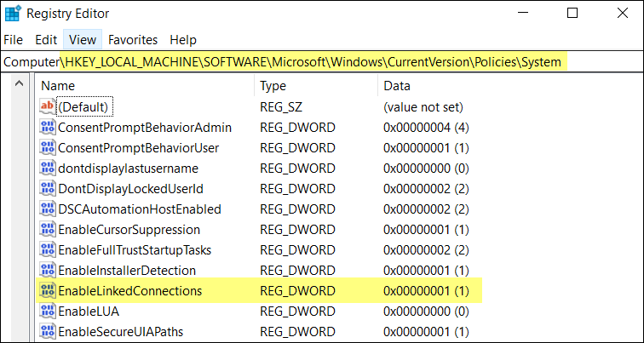Viewport: 644px width, 343px height.
Task: Click data value of EnableLinkedConnections row
Action: pyautogui.click(x=426, y=291)
